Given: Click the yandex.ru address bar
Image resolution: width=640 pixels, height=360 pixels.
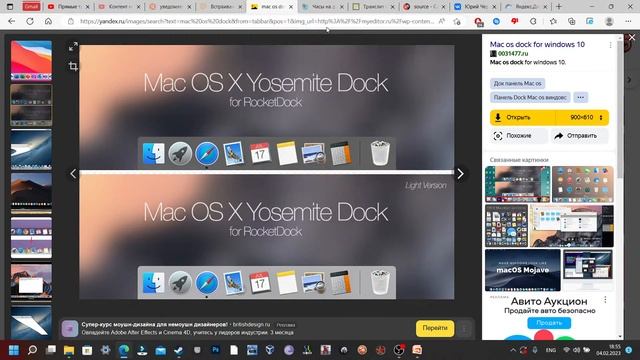Looking at the screenshot, I should pyautogui.click(x=256, y=21).
